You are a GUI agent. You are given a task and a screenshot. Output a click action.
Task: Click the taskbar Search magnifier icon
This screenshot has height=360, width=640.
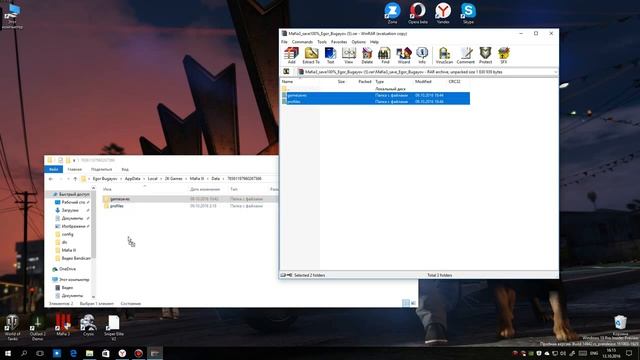tap(24, 353)
